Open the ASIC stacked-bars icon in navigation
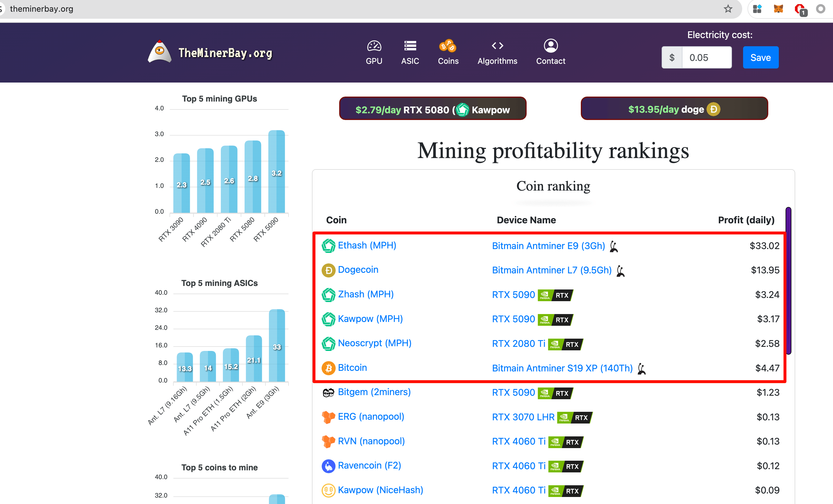 410,46
